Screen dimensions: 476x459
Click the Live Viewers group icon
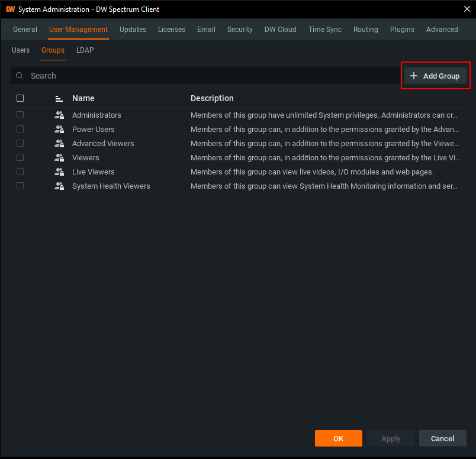pos(59,172)
